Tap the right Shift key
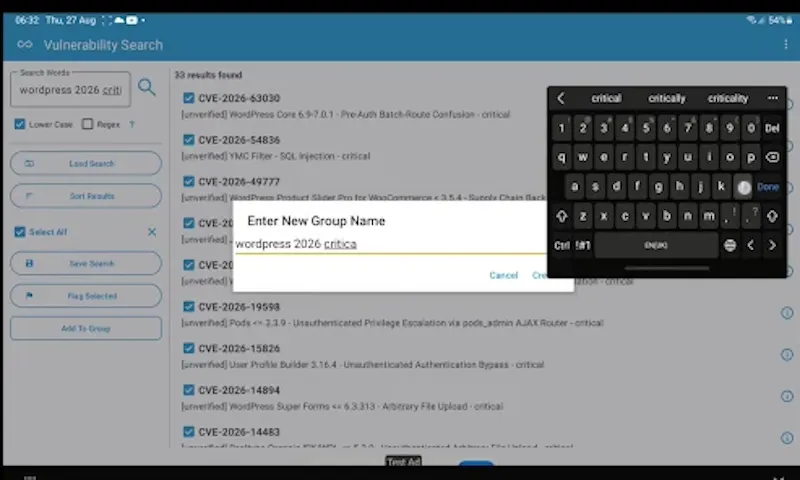 [772, 216]
